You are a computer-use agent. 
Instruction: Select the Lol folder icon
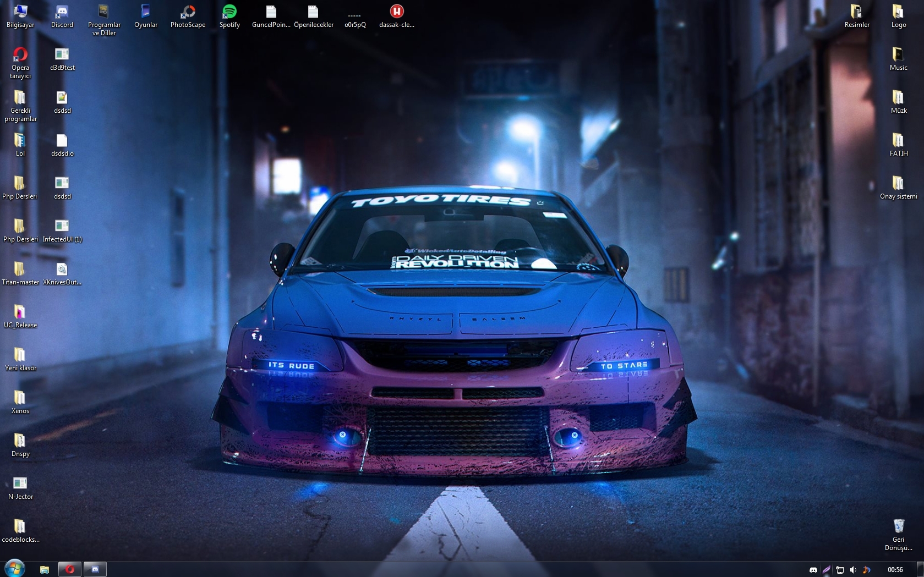click(20, 145)
